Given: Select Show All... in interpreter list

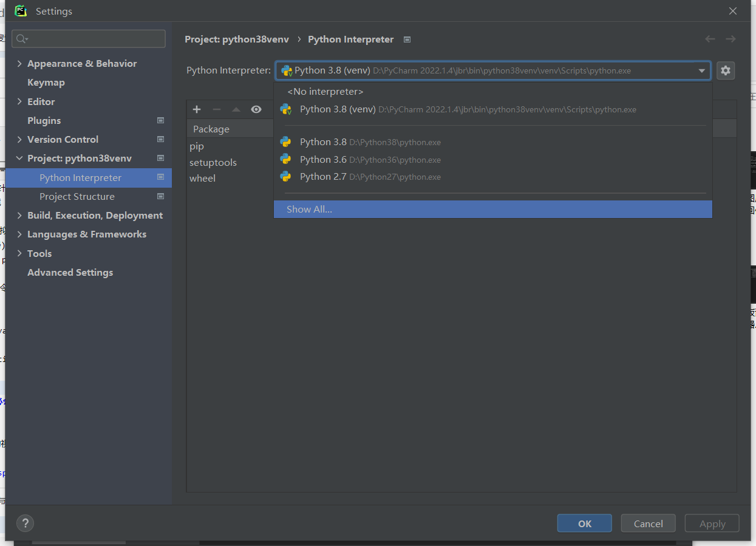Looking at the screenshot, I should point(310,210).
